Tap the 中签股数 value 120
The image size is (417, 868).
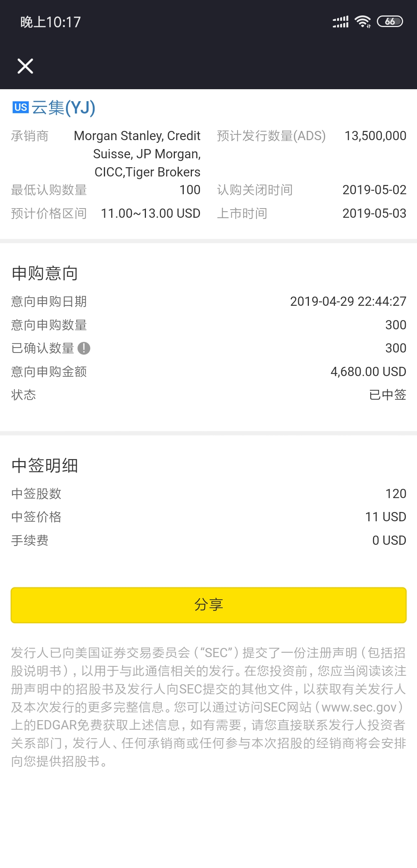(396, 493)
